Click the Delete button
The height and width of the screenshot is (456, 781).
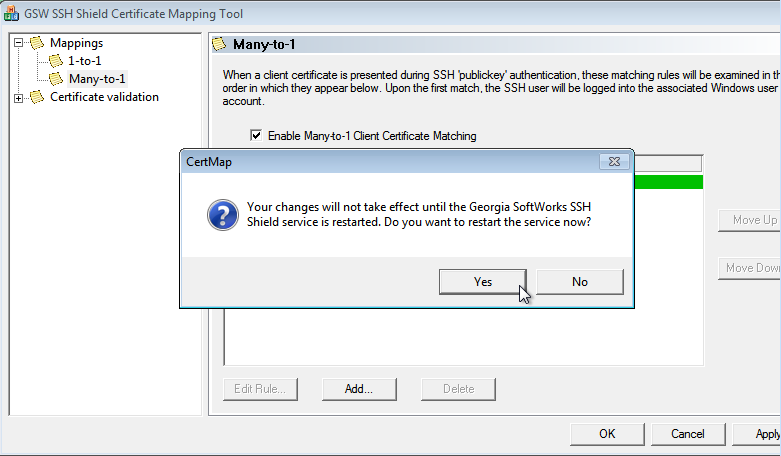point(458,389)
